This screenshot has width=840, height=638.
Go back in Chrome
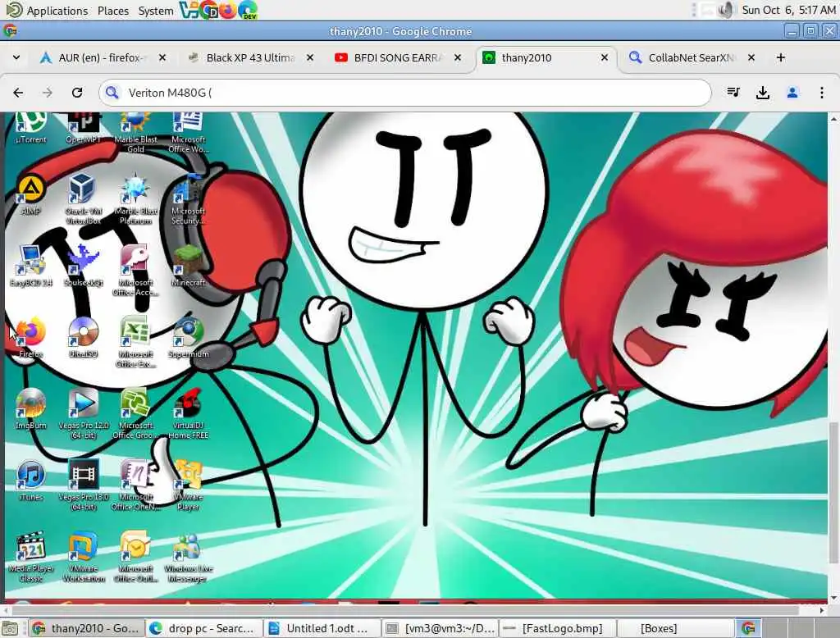[x=18, y=93]
